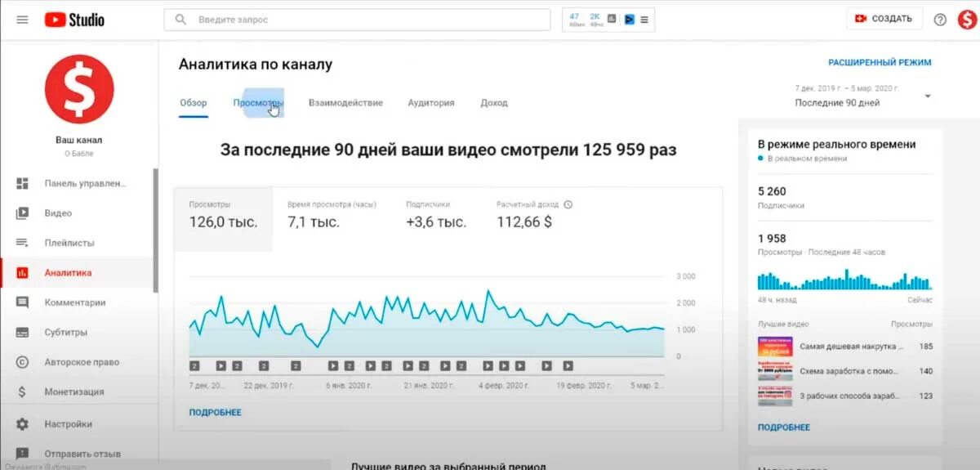Focus the Введите запрос search field

[357, 20]
